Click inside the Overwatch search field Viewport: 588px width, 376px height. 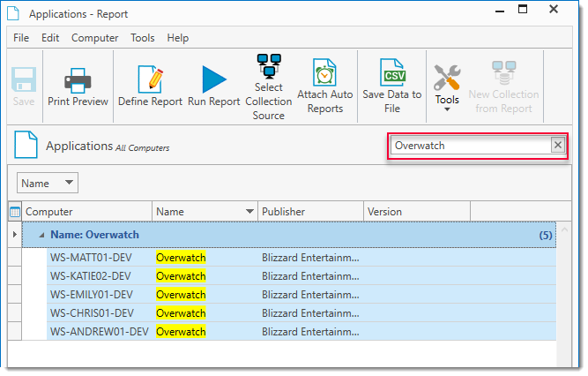click(471, 146)
